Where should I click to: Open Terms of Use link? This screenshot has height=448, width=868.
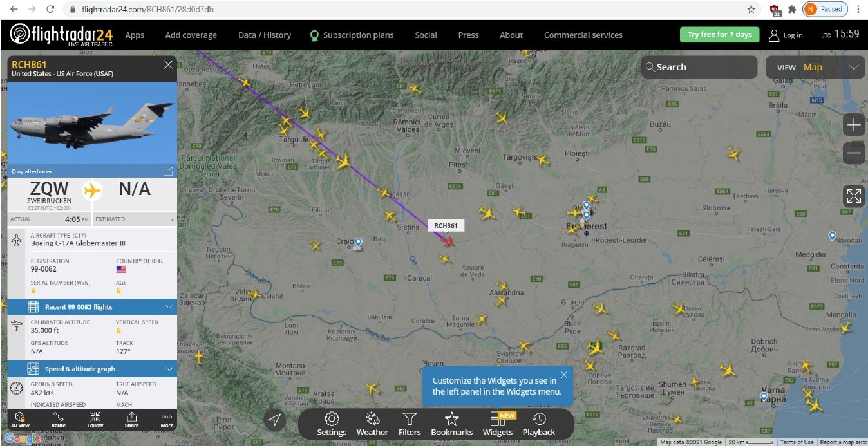797,442
